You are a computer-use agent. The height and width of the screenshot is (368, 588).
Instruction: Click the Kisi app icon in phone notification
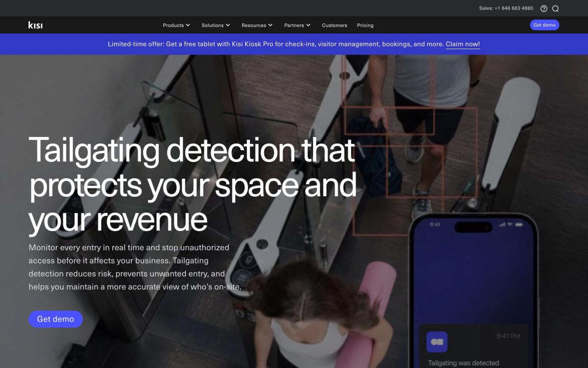(437, 342)
